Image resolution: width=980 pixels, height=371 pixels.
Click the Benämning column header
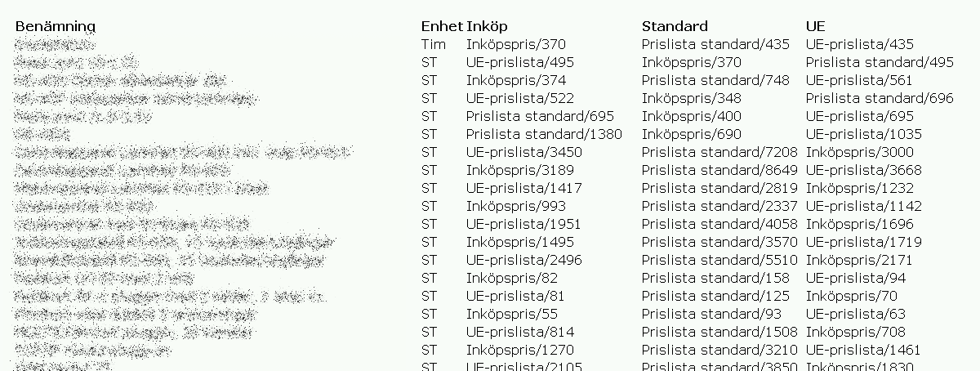[55, 27]
